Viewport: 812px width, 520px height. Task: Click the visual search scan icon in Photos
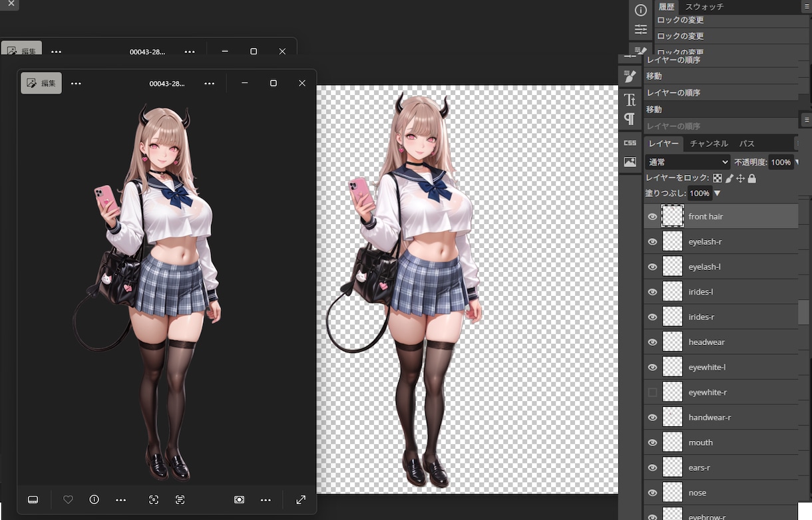click(154, 499)
